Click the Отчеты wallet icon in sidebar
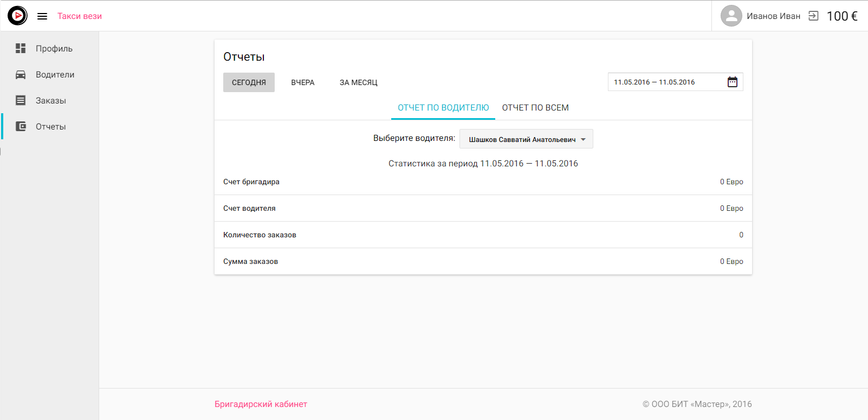Image resolution: width=868 pixels, height=420 pixels. [x=21, y=126]
